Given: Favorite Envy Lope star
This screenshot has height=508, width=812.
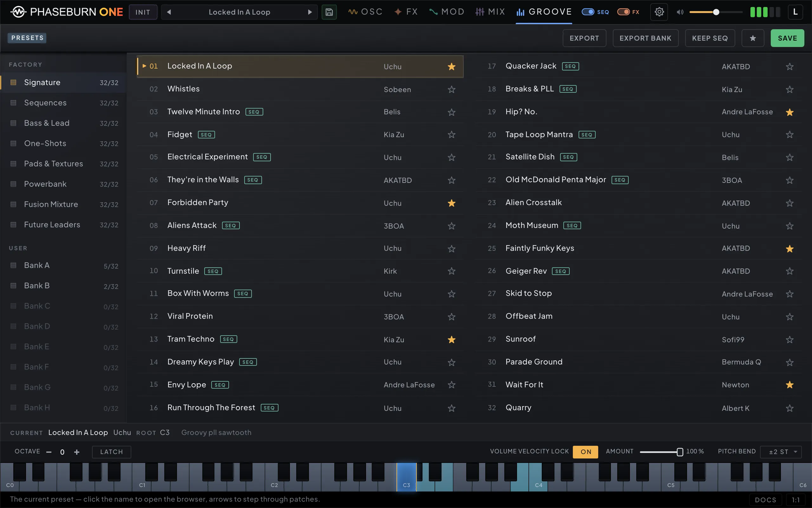Looking at the screenshot, I should tap(452, 385).
